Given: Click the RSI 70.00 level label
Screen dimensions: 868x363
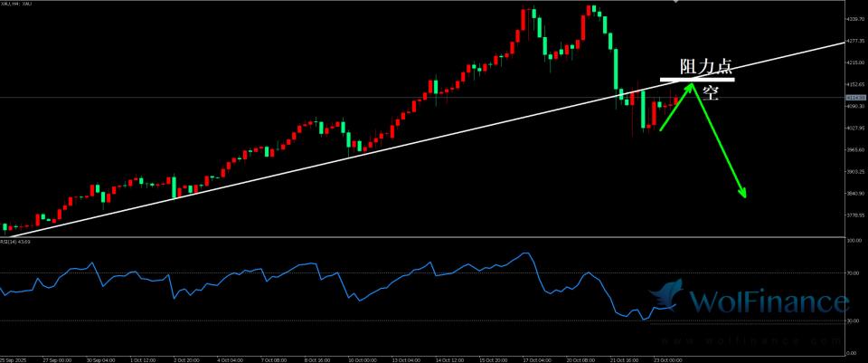Looking at the screenshot, I should coord(854,272).
